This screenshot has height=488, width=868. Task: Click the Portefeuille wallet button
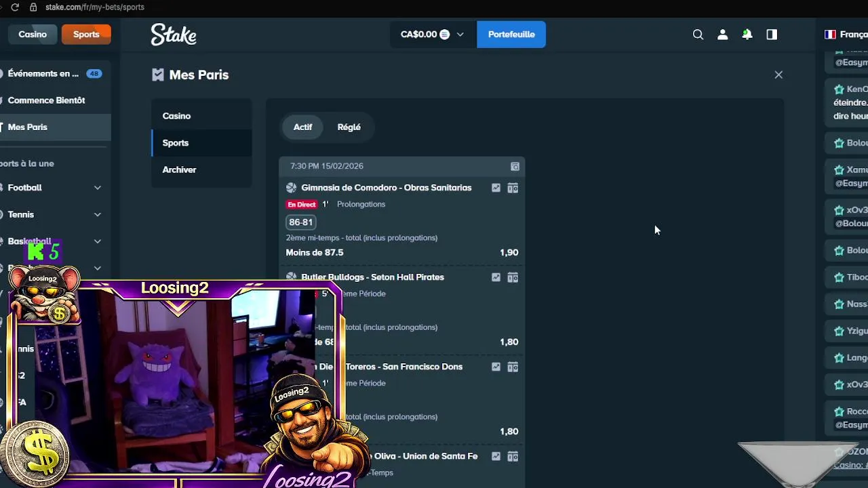[x=511, y=35]
